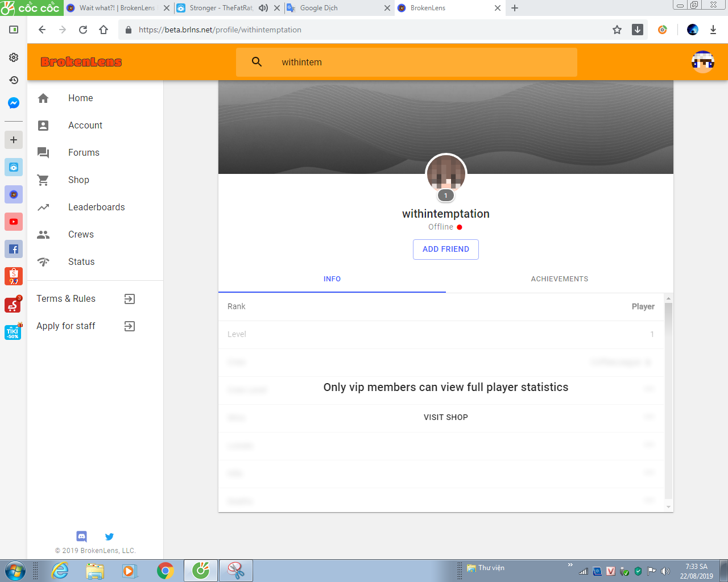Click the browser forward arrow

click(x=63, y=30)
